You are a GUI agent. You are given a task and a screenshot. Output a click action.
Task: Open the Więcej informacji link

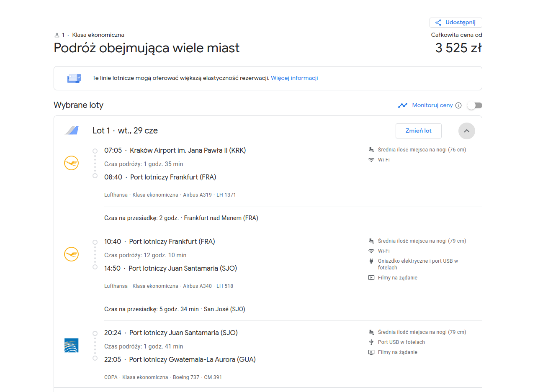click(294, 78)
